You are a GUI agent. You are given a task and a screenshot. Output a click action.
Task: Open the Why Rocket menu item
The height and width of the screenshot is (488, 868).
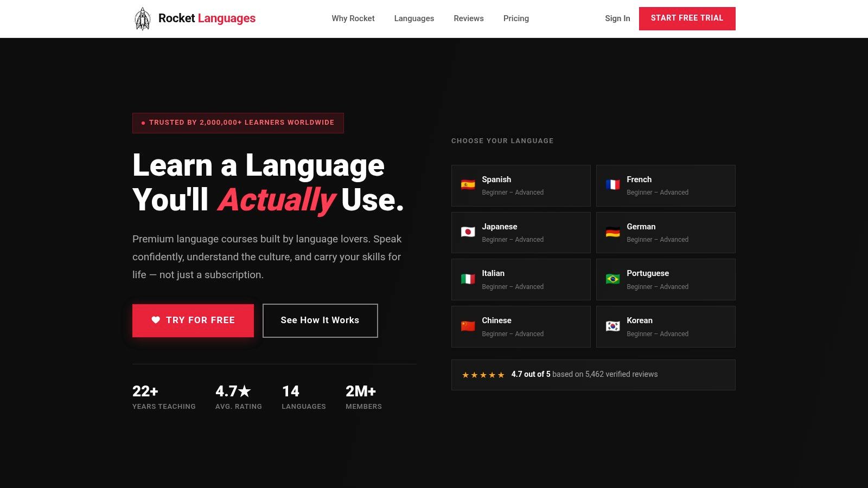coord(353,18)
